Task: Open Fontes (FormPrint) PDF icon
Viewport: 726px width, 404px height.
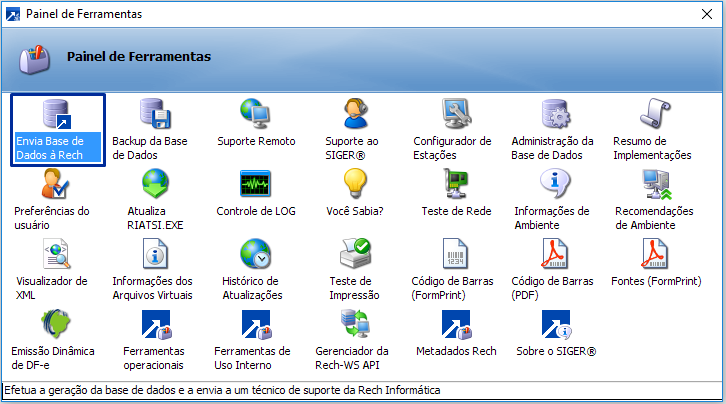Action: [655, 254]
